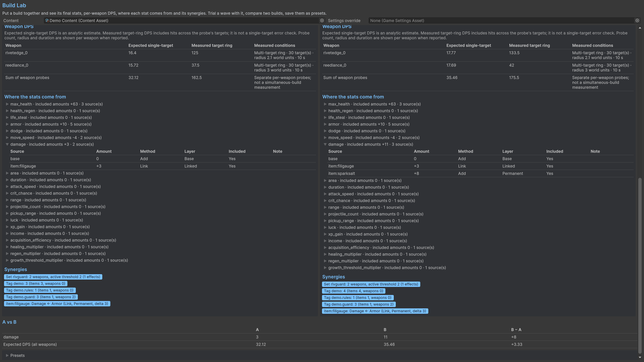Click the item:filigauge source row in left build

click(x=162, y=166)
